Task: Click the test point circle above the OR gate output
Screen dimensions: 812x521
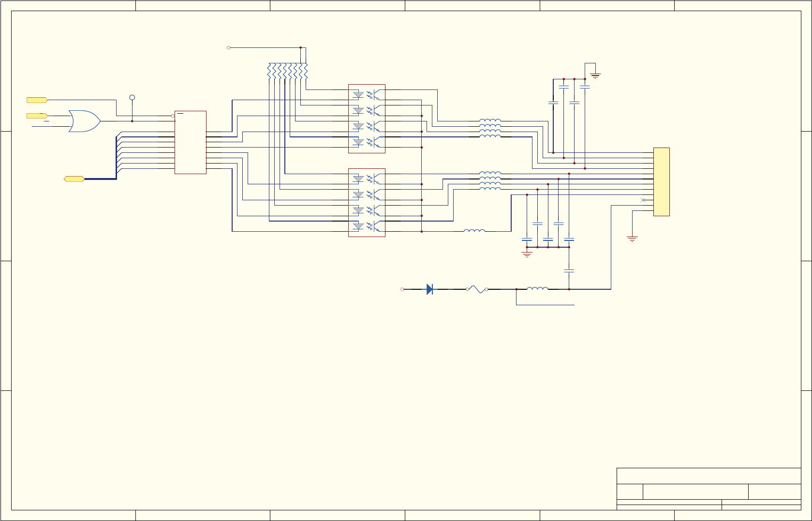Action: [132, 97]
